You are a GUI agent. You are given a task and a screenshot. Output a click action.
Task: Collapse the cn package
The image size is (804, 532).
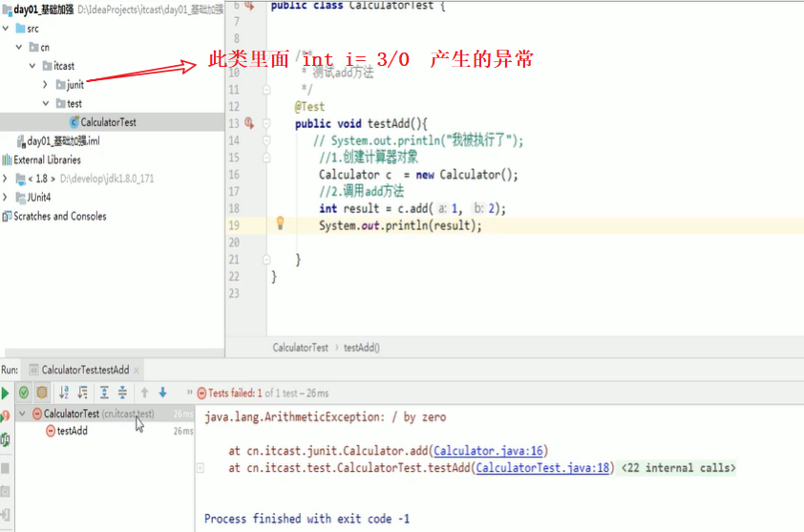(19, 47)
